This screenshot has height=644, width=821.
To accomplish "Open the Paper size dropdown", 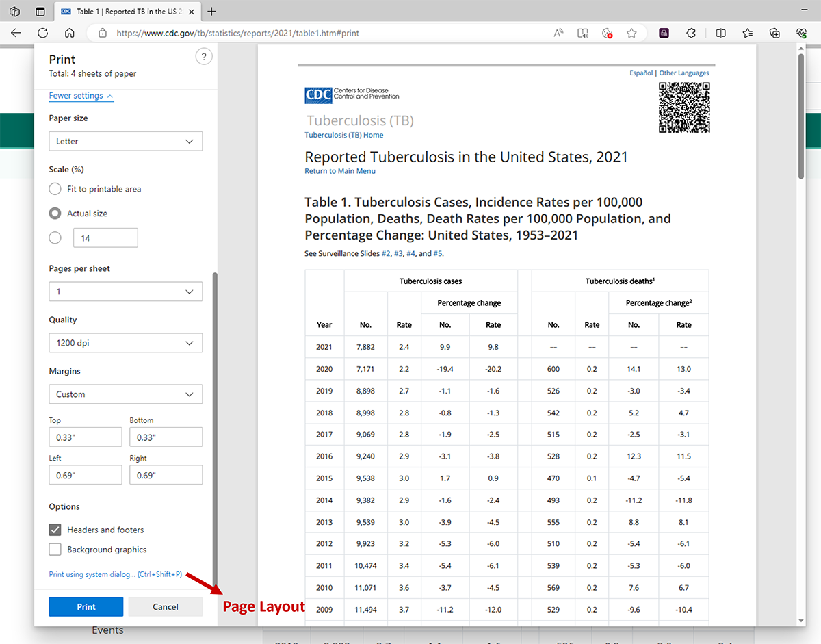I will tap(125, 142).
